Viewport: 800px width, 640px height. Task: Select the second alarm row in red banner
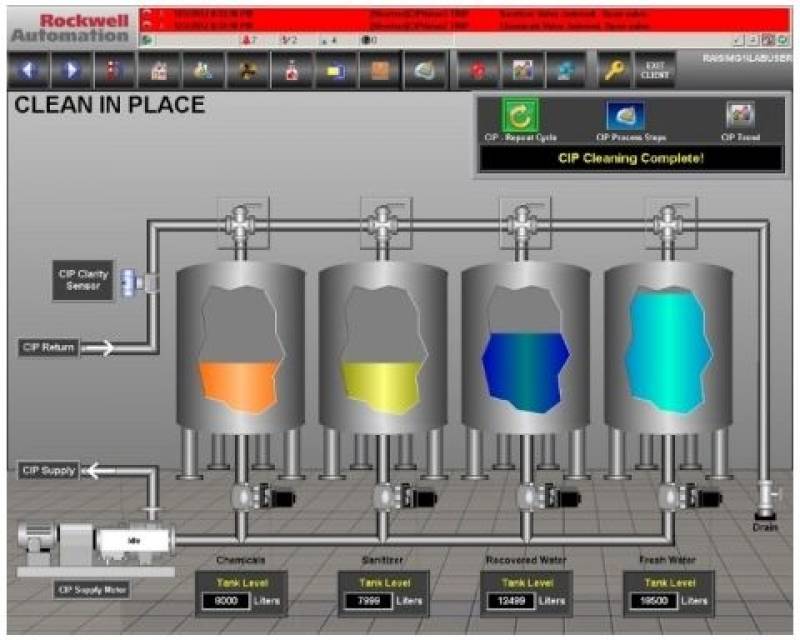(x=464, y=26)
